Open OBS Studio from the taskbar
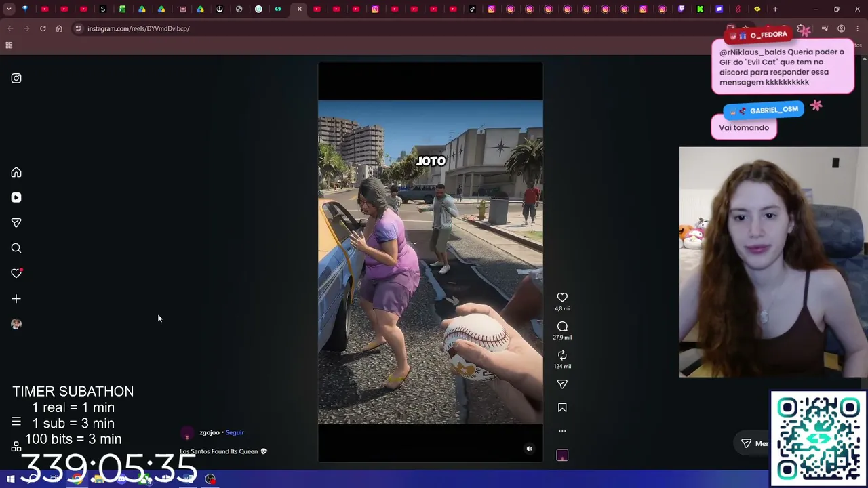 click(210, 479)
